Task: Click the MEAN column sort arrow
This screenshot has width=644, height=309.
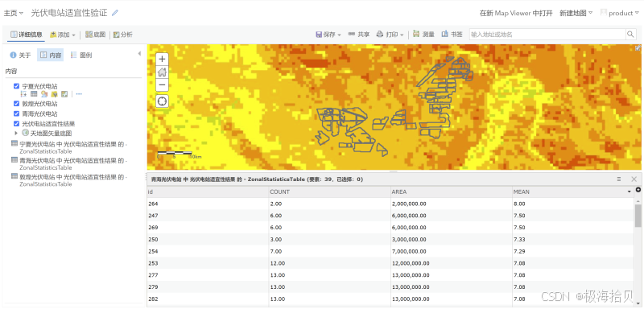Action: pyautogui.click(x=629, y=192)
